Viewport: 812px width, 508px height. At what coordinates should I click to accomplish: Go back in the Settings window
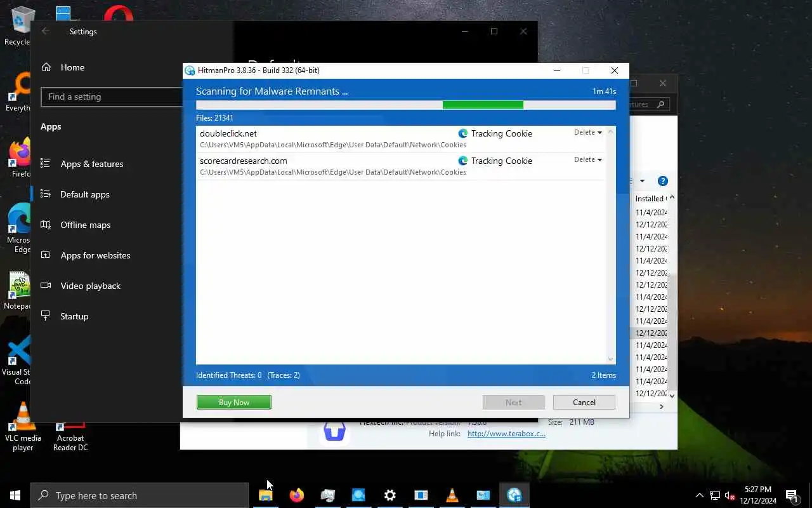tap(45, 31)
